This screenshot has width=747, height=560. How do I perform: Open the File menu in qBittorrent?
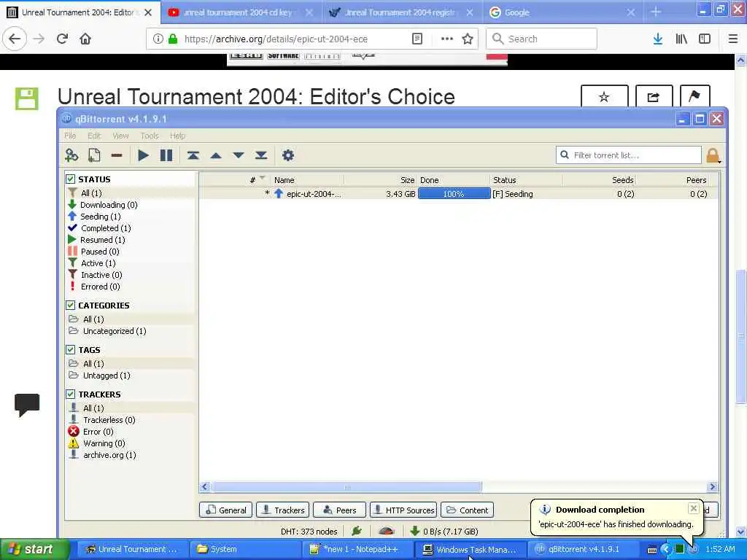point(70,136)
